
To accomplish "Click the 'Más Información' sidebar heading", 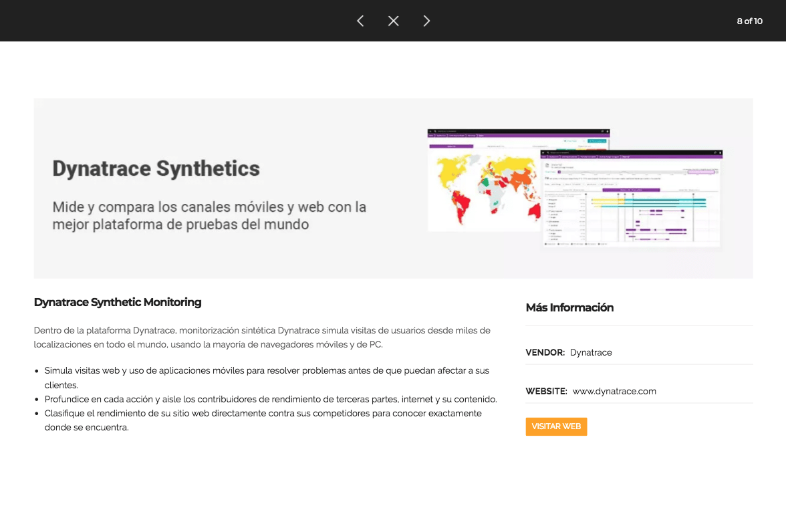I will [x=569, y=307].
